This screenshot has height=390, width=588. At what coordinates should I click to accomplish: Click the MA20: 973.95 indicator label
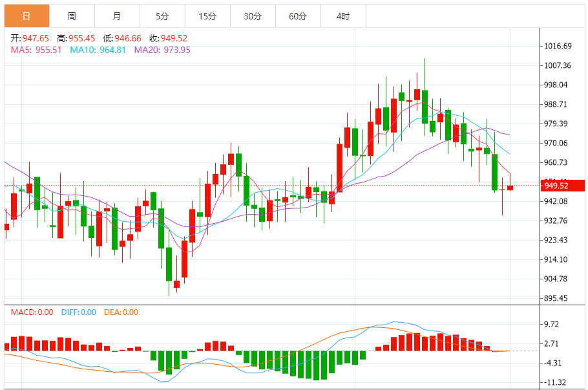pyautogui.click(x=162, y=50)
